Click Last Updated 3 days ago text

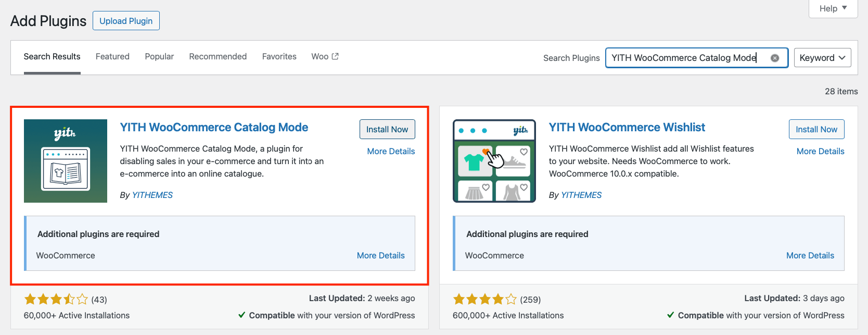[x=794, y=298]
